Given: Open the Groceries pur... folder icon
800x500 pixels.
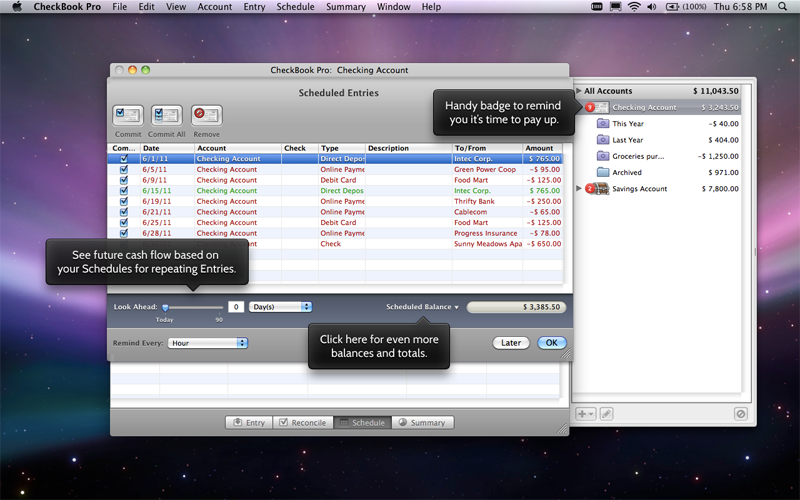Looking at the screenshot, I should (x=603, y=156).
